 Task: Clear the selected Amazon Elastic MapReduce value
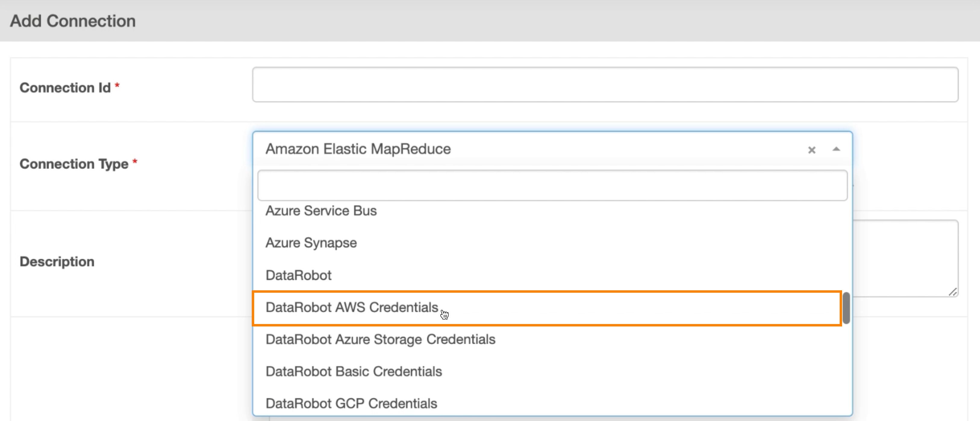811,150
